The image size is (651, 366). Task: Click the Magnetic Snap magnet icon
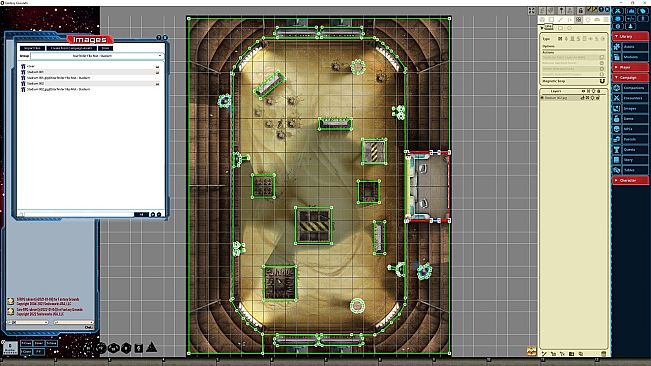pyautogui.click(x=602, y=81)
